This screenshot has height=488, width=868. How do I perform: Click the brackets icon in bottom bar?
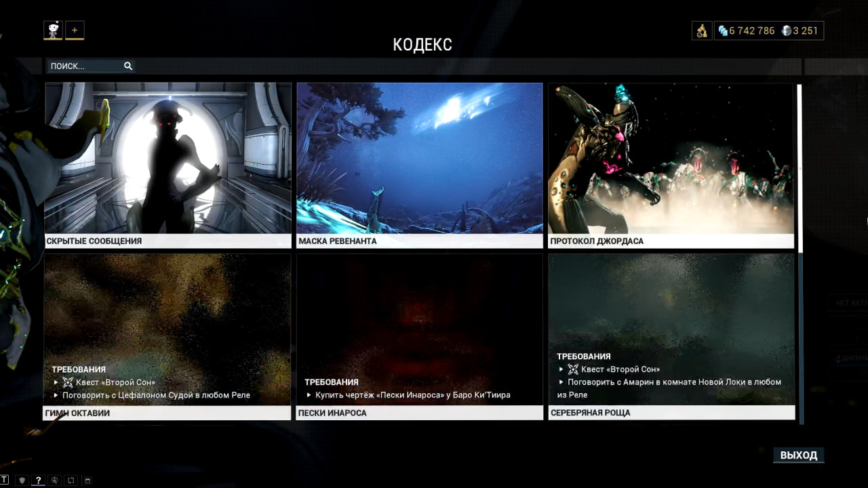click(71, 480)
